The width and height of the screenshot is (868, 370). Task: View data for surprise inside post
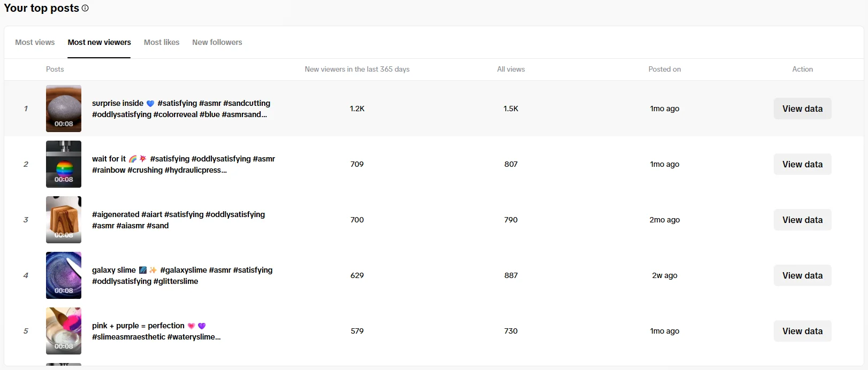pyautogui.click(x=802, y=109)
